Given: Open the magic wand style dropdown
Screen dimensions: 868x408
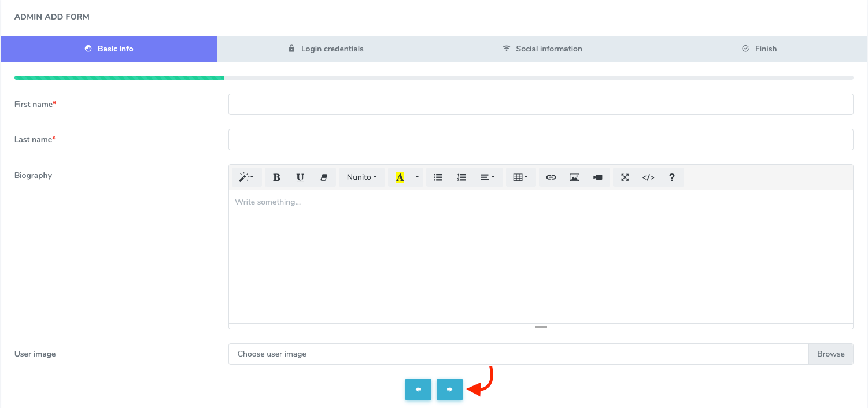Looking at the screenshot, I should pos(246,177).
